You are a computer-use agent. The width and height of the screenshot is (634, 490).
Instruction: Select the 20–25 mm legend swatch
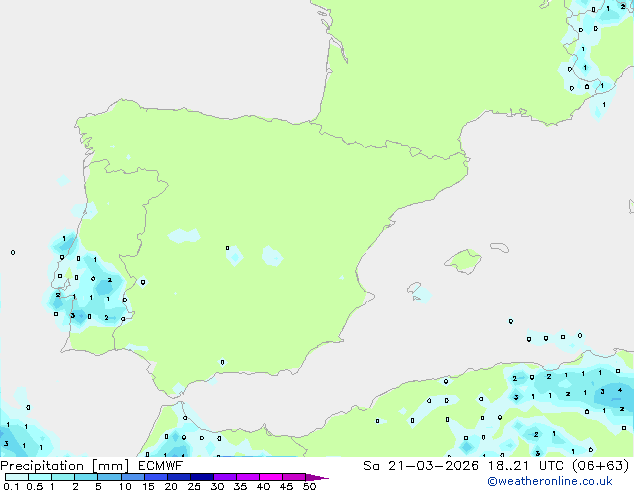[179, 477]
